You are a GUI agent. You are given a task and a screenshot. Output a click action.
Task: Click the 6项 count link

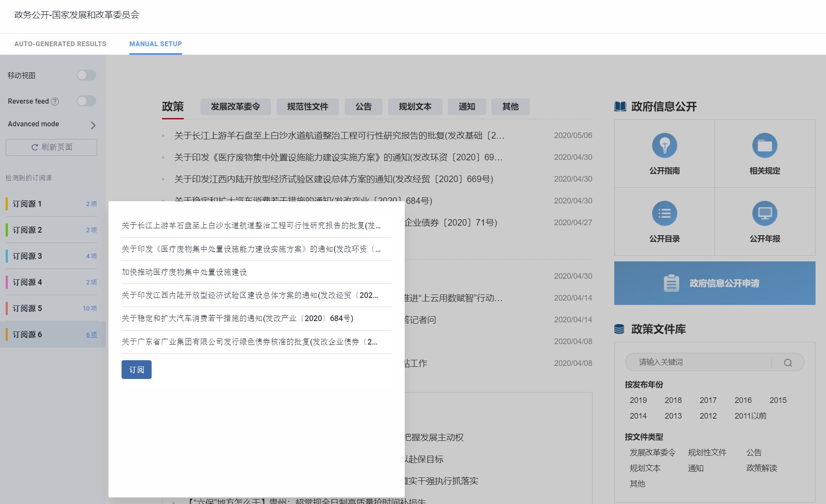click(x=91, y=335)
